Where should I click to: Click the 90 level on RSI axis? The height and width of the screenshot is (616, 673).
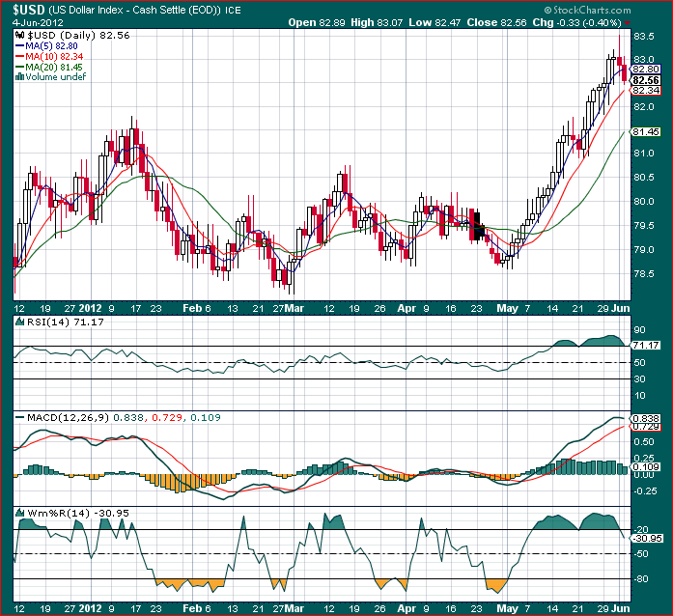tap(639, 329)
